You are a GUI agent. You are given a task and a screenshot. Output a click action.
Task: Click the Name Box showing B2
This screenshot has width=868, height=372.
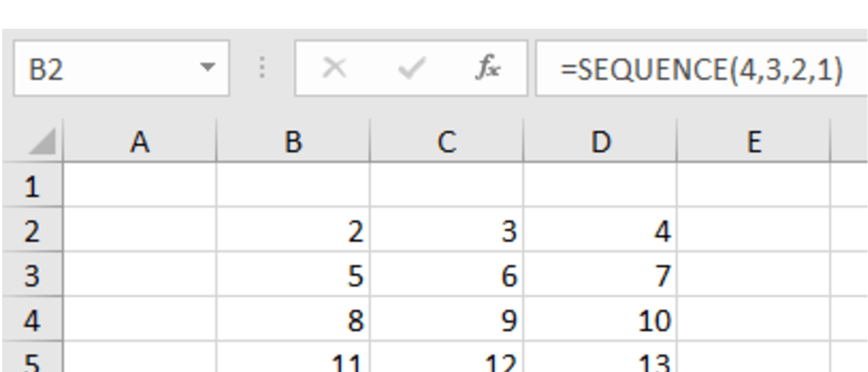[x=108, y=69]
